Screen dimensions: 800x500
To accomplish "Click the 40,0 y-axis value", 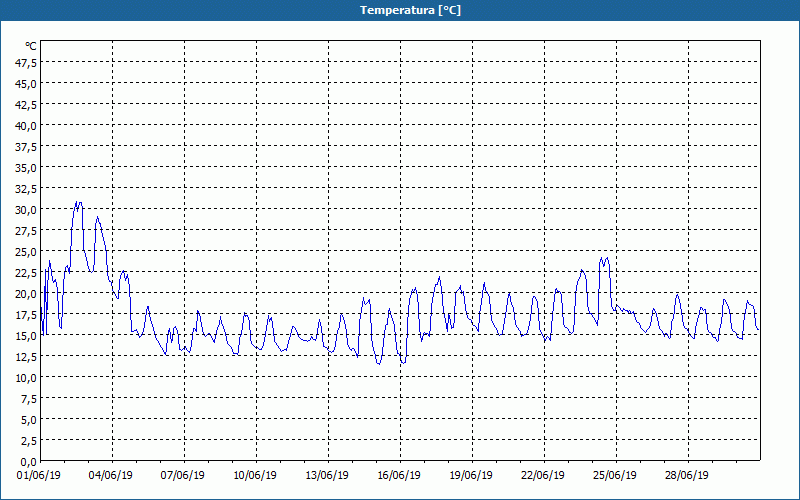I will [26, 126].
